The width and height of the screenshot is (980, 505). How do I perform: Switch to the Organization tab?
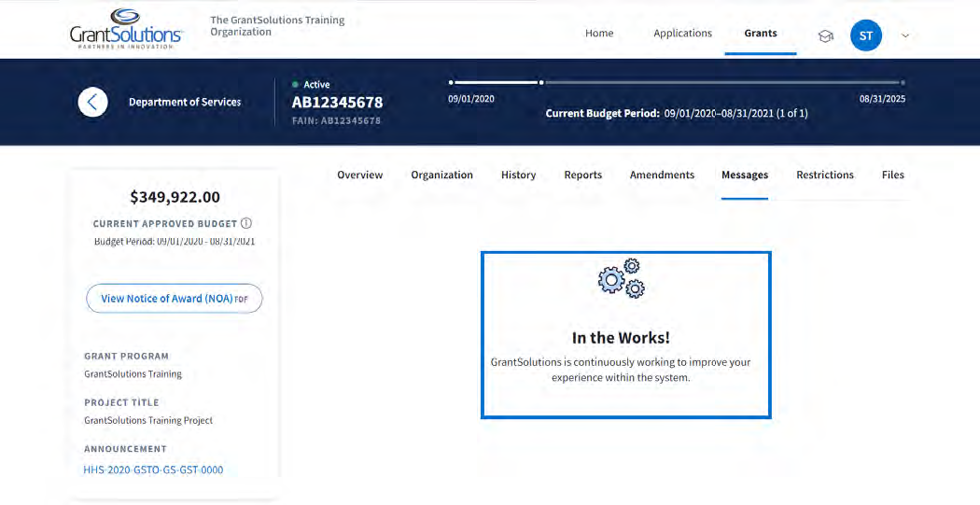pos(441,175)
